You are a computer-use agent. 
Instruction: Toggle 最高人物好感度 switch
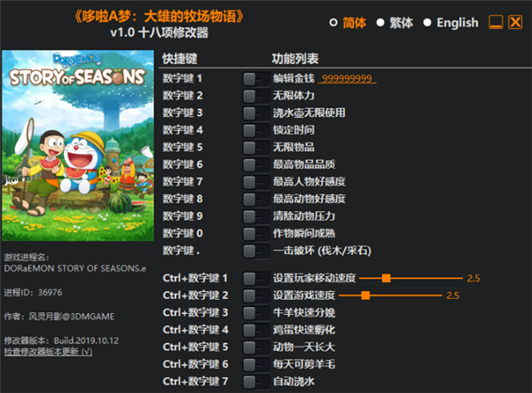(256, 182)
